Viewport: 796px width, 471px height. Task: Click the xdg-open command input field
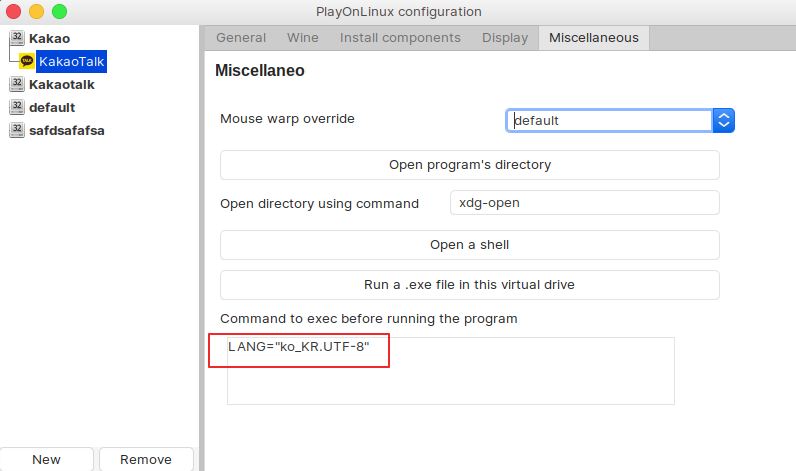(584, 203)
